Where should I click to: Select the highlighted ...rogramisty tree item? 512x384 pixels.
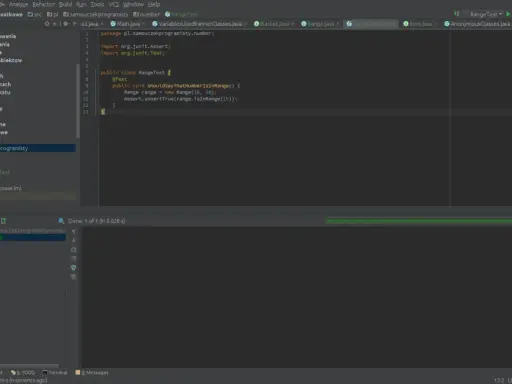click(x=38, y=148)
